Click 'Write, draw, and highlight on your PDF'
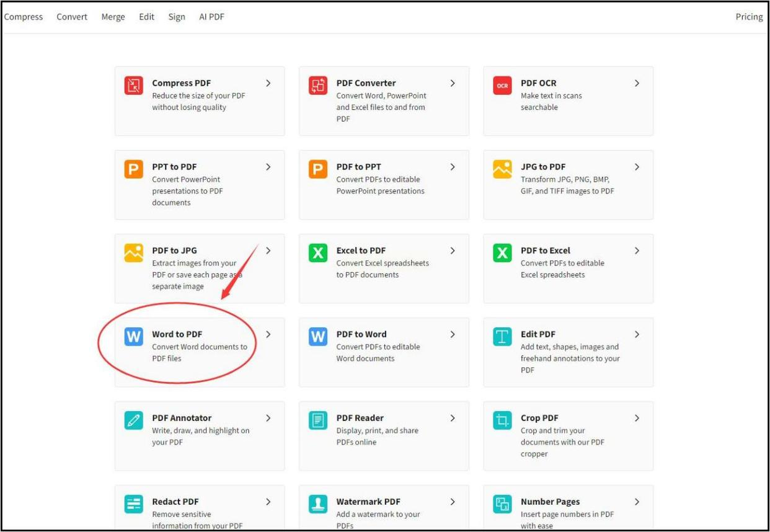The width and height of the screenshot is (770, 532). 201,437
